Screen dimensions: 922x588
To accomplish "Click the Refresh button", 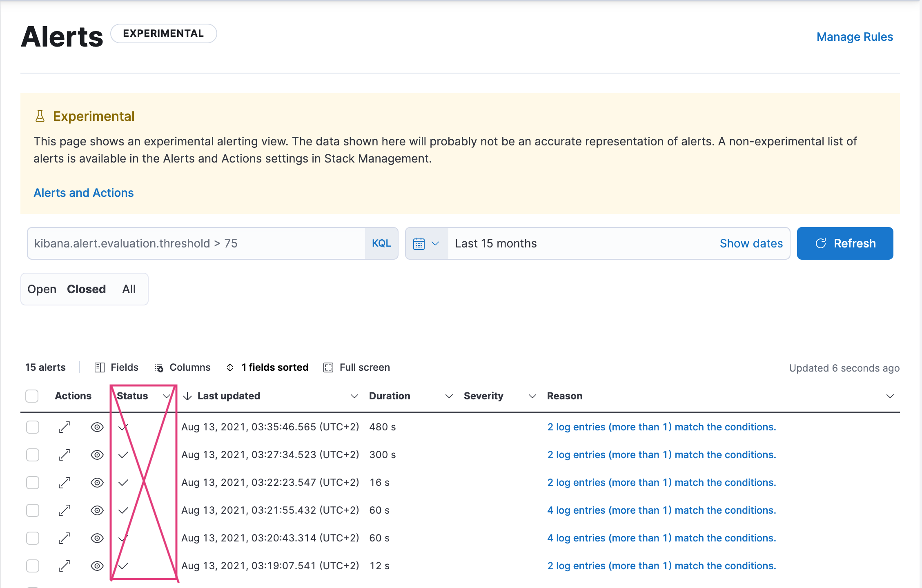I will point(845,243).
